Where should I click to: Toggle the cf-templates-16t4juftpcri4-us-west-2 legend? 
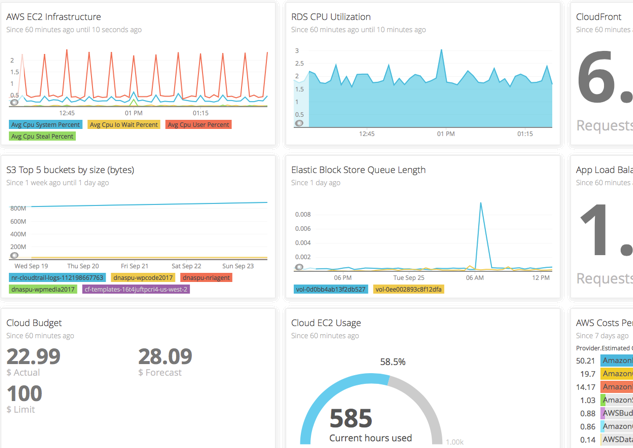tap(136, 289)
